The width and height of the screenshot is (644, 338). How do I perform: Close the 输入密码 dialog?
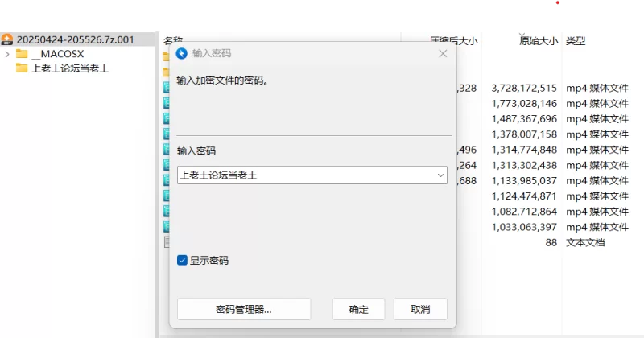(x=443, y=53)
